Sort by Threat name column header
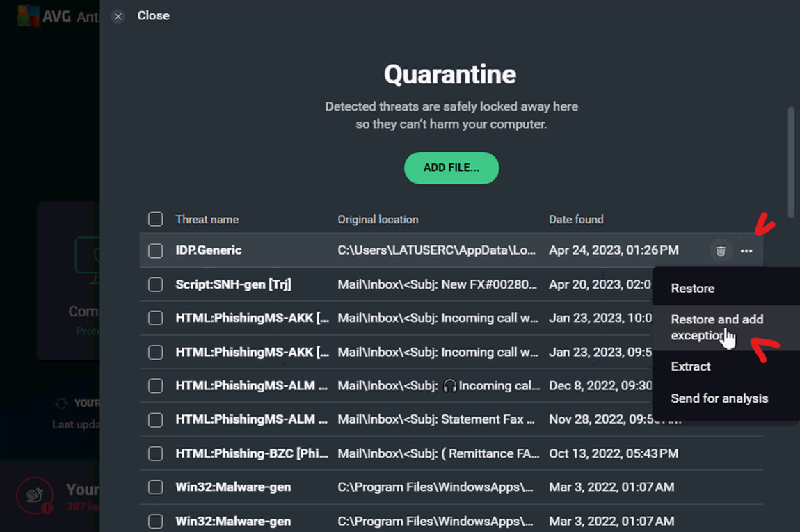The width and height of the screenshot is (800, 532). click(207, 219)
